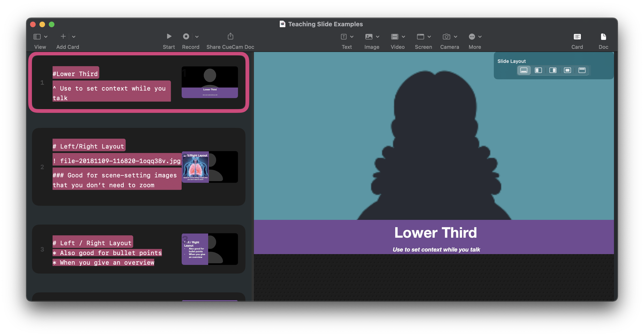The image size is (644, 336).
Task: Open the Doc inspector icon
Action: tap(603, 37)
